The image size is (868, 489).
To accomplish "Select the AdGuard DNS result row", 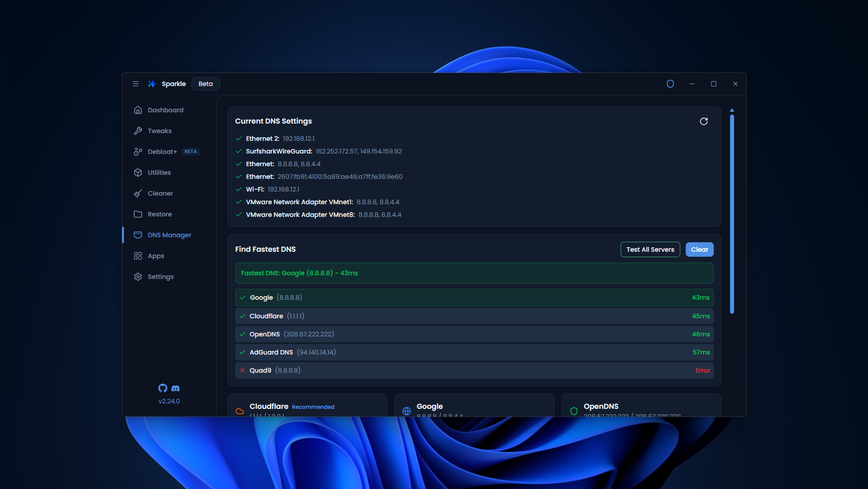I will pos(474,352).
